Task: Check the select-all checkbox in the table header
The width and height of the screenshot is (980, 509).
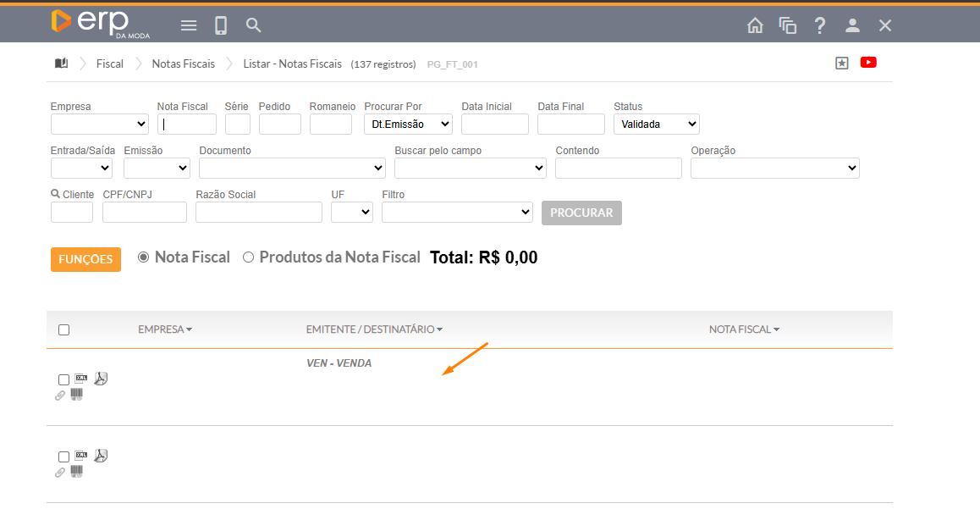Action: pos(64,330)
